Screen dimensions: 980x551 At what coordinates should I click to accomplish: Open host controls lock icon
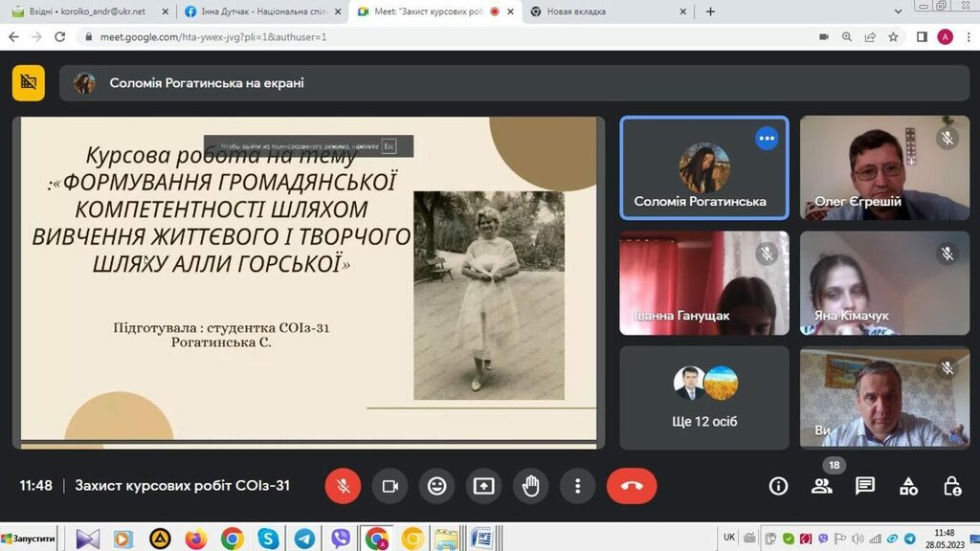click(x=951, y=486)
